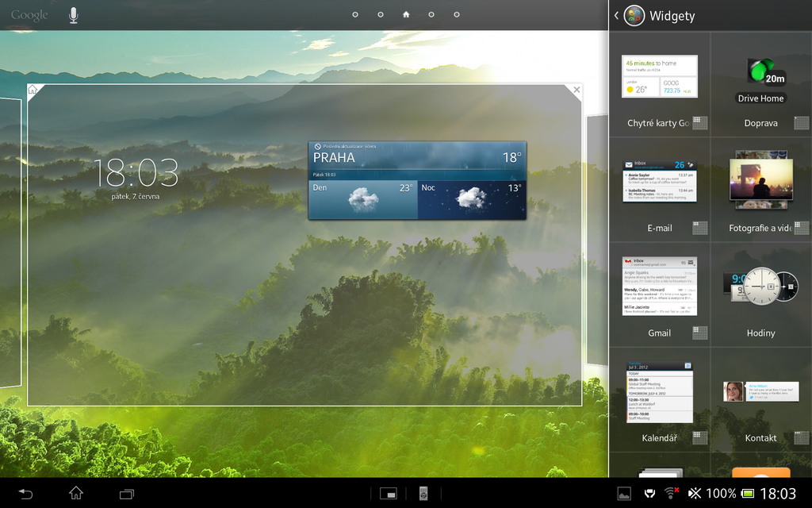Tap the Back navigation arrow icon
The image size is (812, 508).
tap(24, 493)
